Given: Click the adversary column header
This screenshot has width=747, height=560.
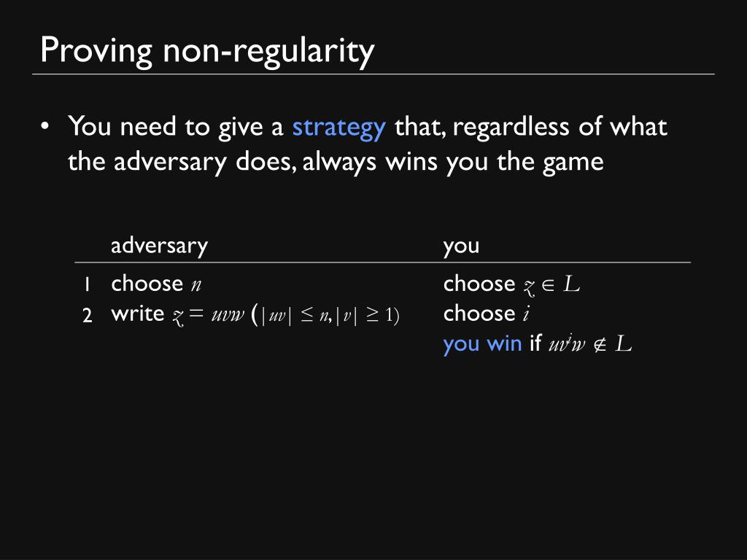Looking at the screenshot, I should 159,246.
